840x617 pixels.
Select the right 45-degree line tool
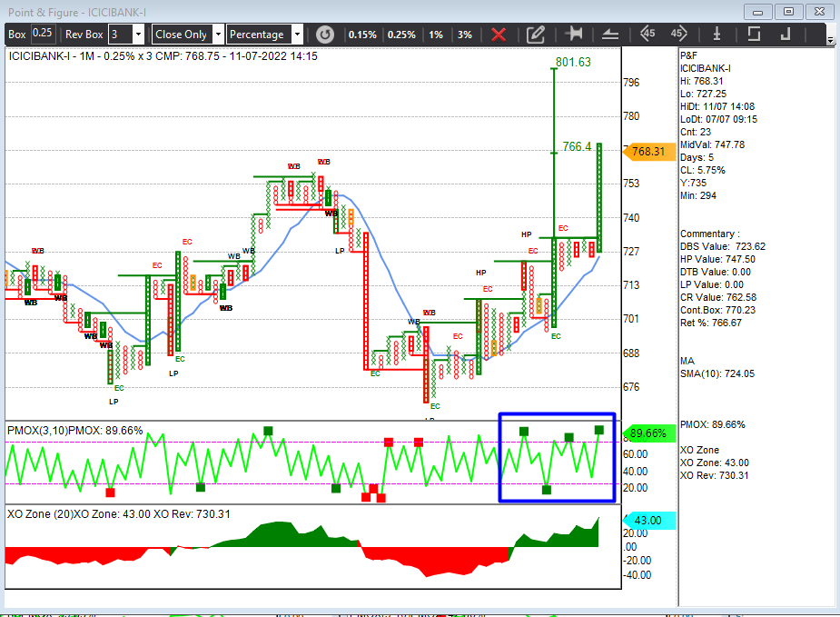pyautogui.click(x=678, y=34)
